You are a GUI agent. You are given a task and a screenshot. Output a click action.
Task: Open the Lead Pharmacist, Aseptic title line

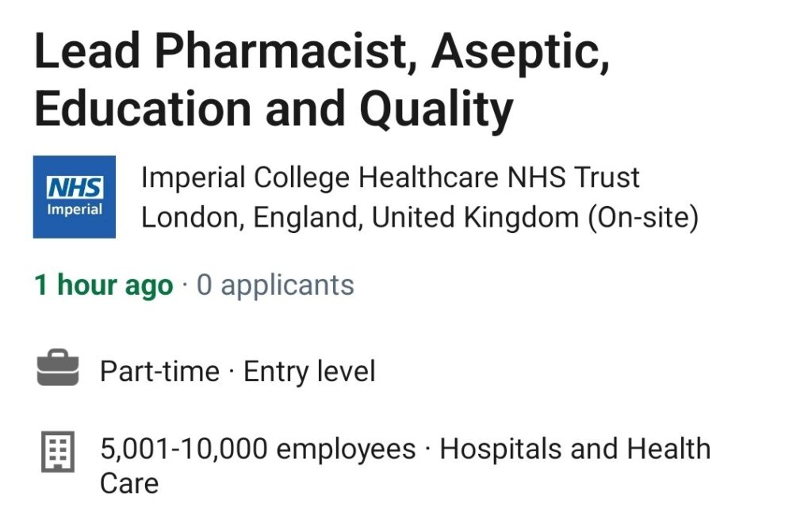(x=322, y=52)
